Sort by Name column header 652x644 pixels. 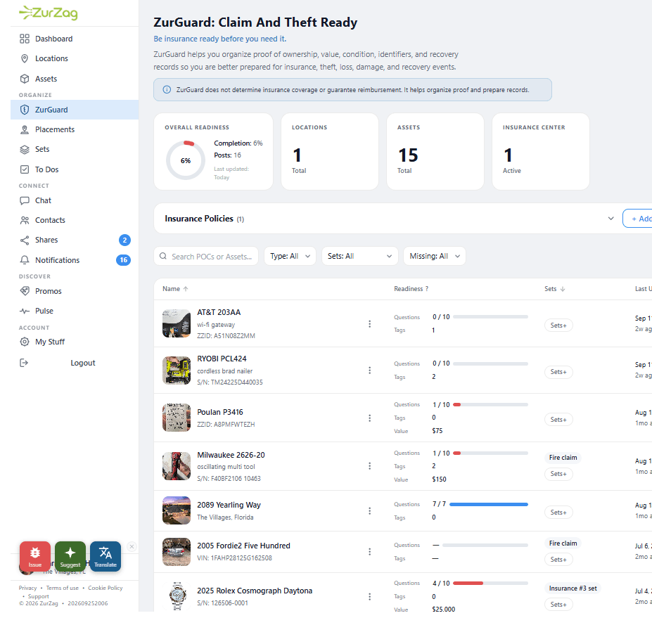tap(175, 289)
